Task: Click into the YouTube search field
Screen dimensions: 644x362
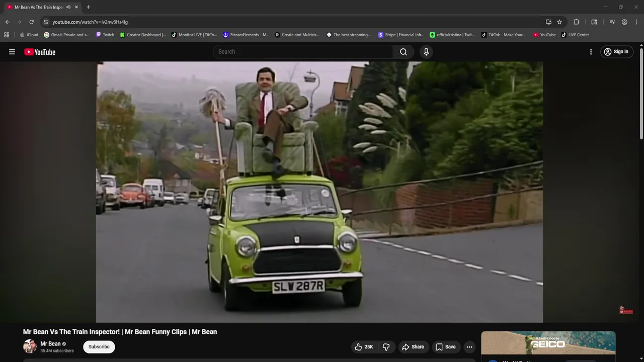Action: tap(303, 52)
